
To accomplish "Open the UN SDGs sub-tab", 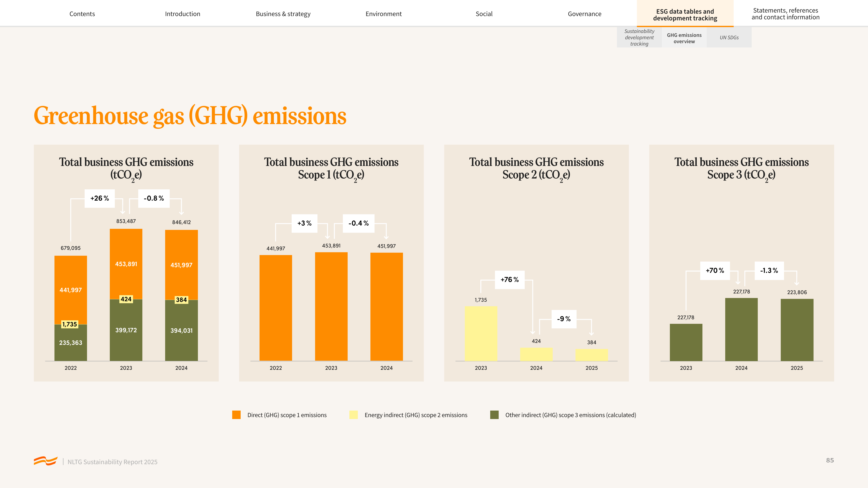I will coord(729,37).
